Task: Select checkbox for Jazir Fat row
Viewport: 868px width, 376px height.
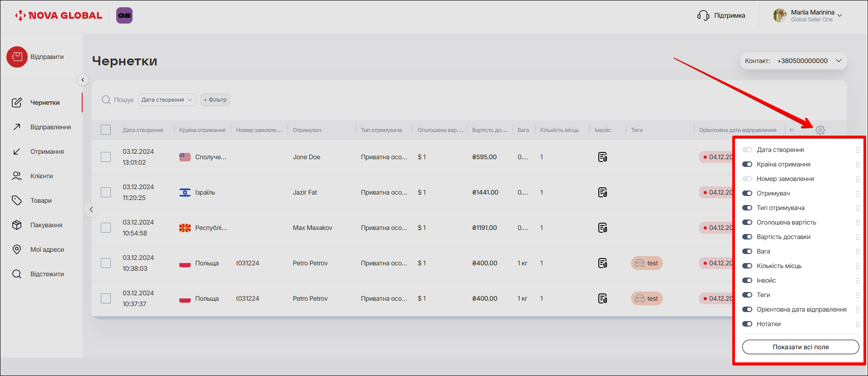Action: point(106,192)
